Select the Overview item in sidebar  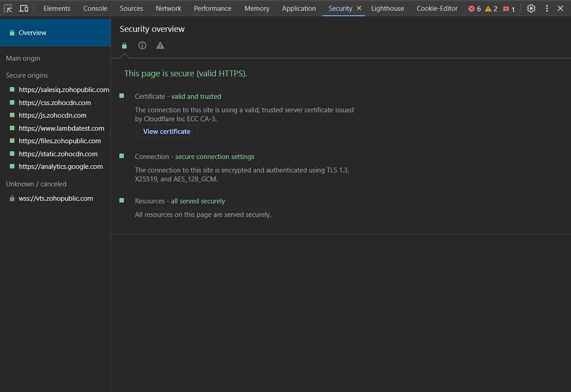(32, 33)
